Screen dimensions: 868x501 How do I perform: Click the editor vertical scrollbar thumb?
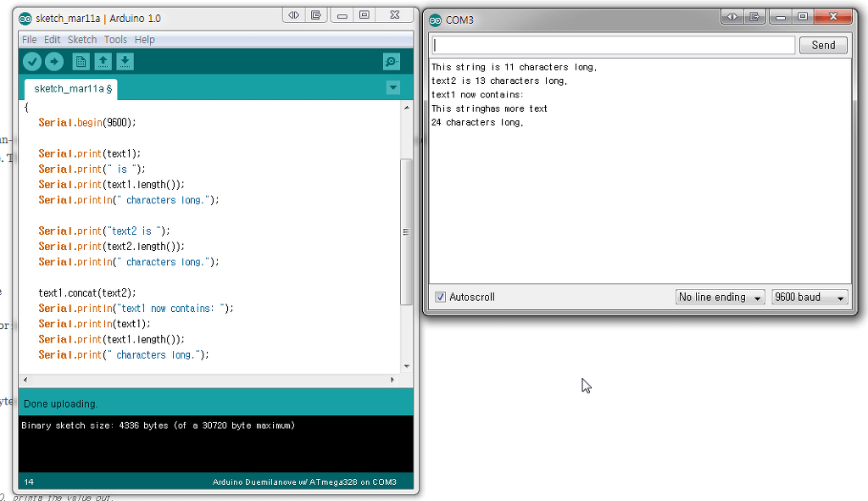pyautogui.click(x=406, y=232)
